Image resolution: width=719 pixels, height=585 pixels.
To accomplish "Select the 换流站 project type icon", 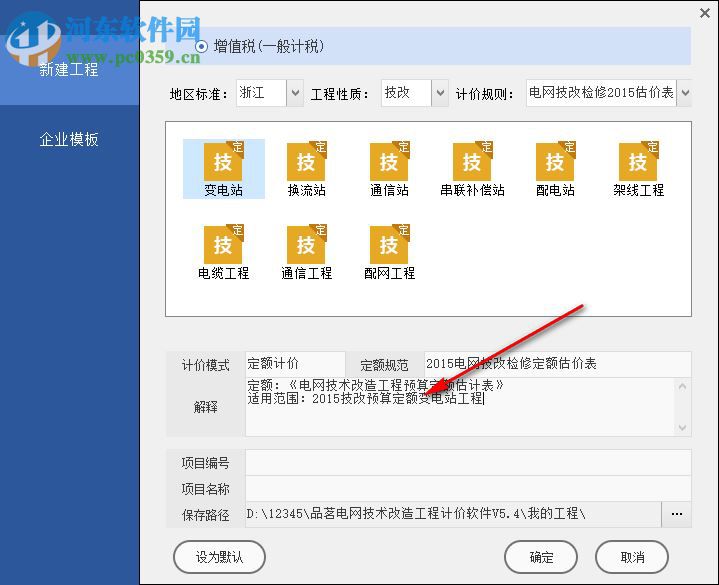I will pyautogui.click(x=306, y=168).
